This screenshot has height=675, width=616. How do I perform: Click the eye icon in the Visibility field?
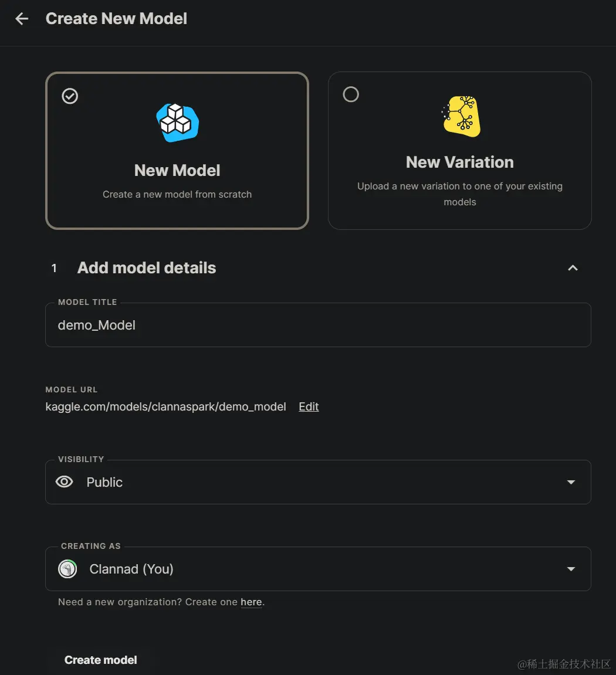(x=65, y=481)
